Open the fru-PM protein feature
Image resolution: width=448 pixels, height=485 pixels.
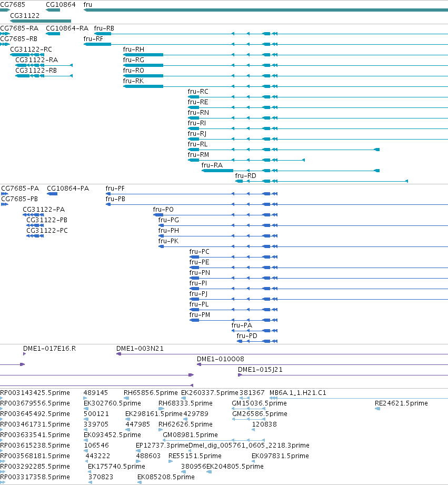pos(200,314)
